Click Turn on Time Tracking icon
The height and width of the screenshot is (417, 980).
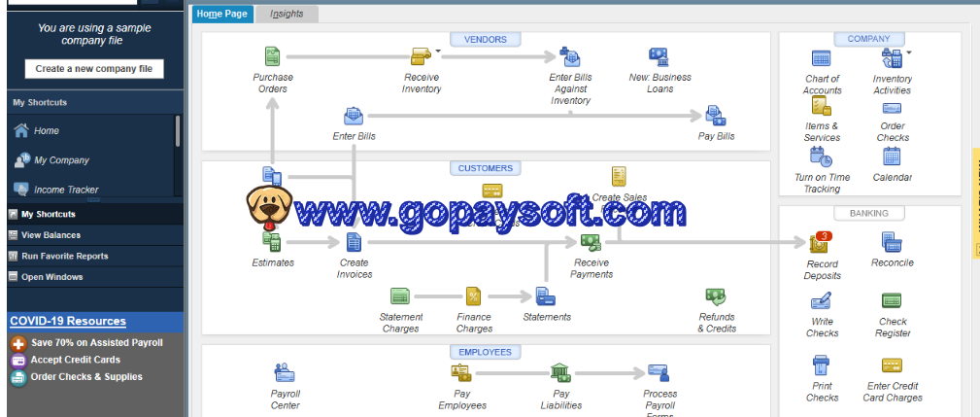click(x=822, y=156)
